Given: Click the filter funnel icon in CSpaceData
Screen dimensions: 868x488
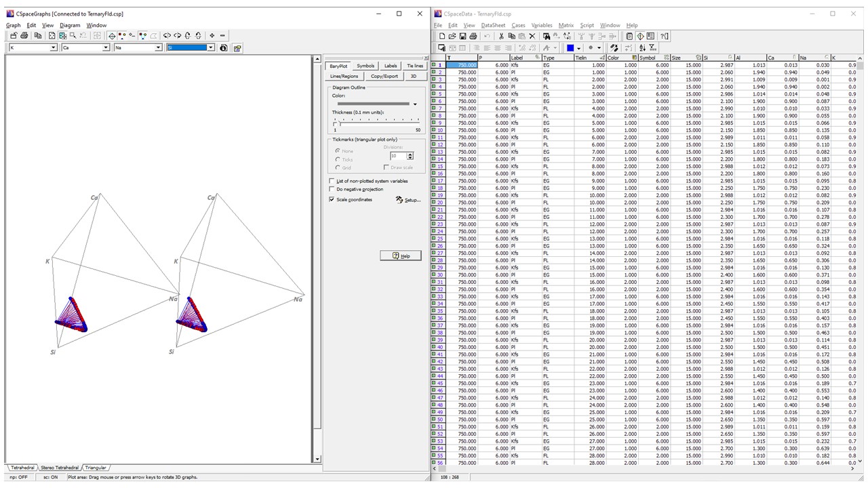Looking at the screenshot, I should point(652,48).
